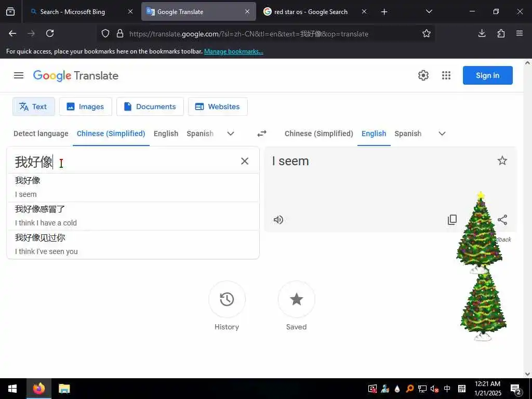The height and width of the screenshot is (399, 532).
Task: Click the Google Translate logo
Action: click(x=76, y=75)
